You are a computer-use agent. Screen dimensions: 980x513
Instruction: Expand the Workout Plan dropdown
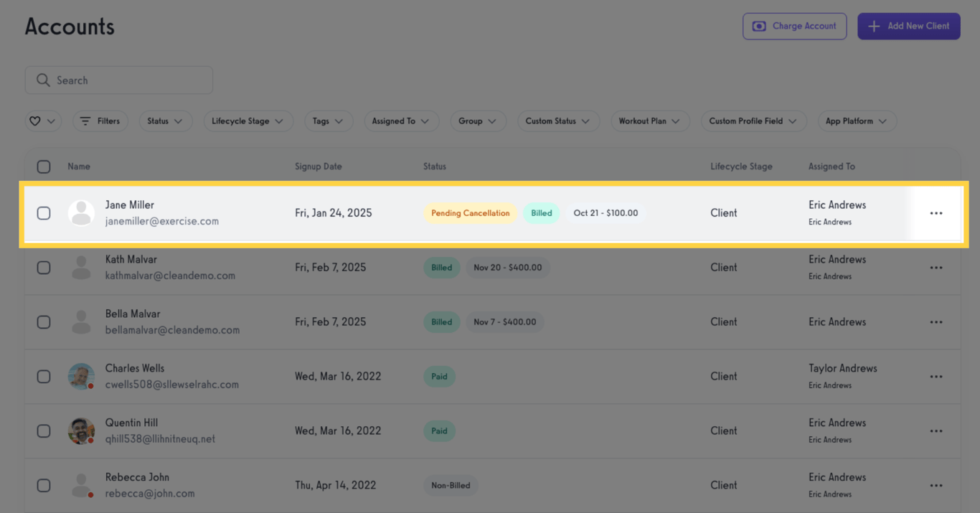coord(650,121)
